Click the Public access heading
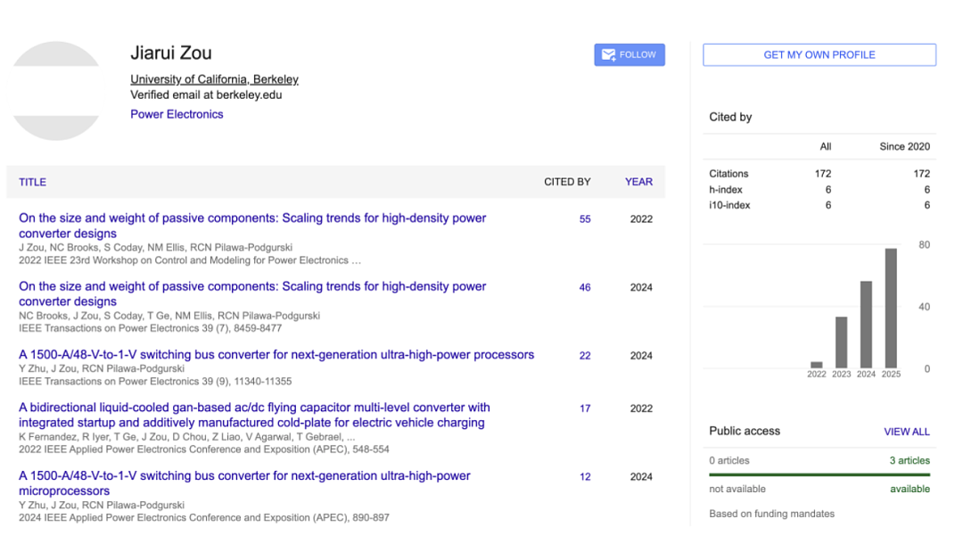This screenshot has width=963, height=560. click(745, 431)
